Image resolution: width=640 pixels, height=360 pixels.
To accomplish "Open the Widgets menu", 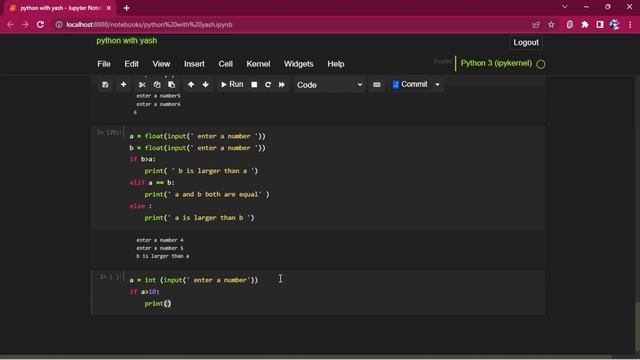I will (299, 64).
